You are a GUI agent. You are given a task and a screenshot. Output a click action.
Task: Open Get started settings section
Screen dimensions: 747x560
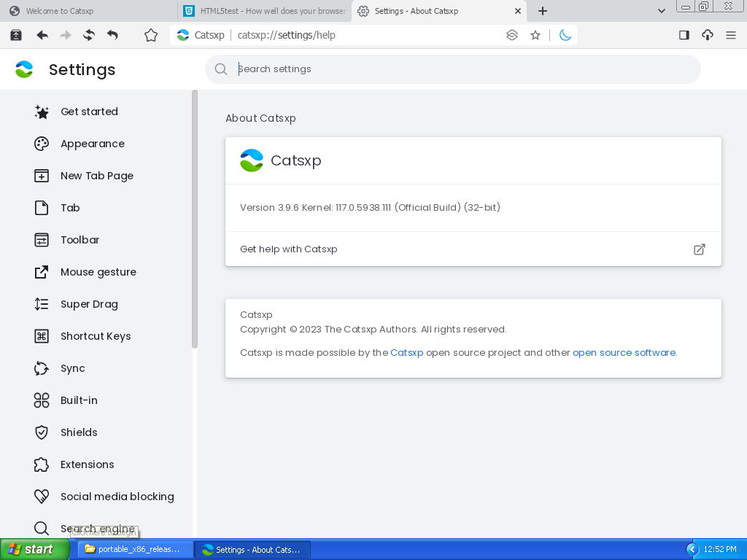click(x=89, y=112)
